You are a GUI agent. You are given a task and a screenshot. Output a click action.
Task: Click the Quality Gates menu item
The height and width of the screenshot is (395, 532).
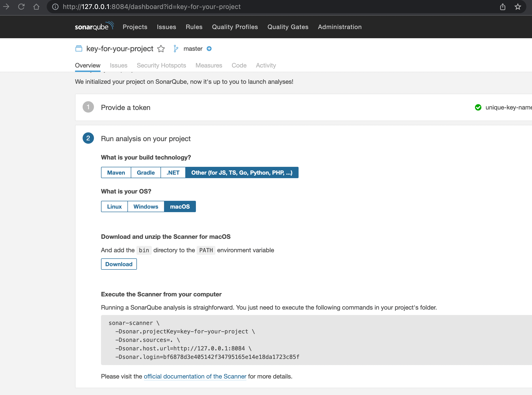(x=287, y=27)
